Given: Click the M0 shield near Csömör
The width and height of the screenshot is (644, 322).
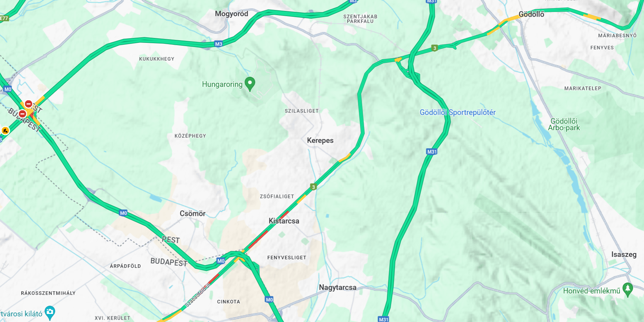Looking at the screenshot, I should click(x=123, y=213).
